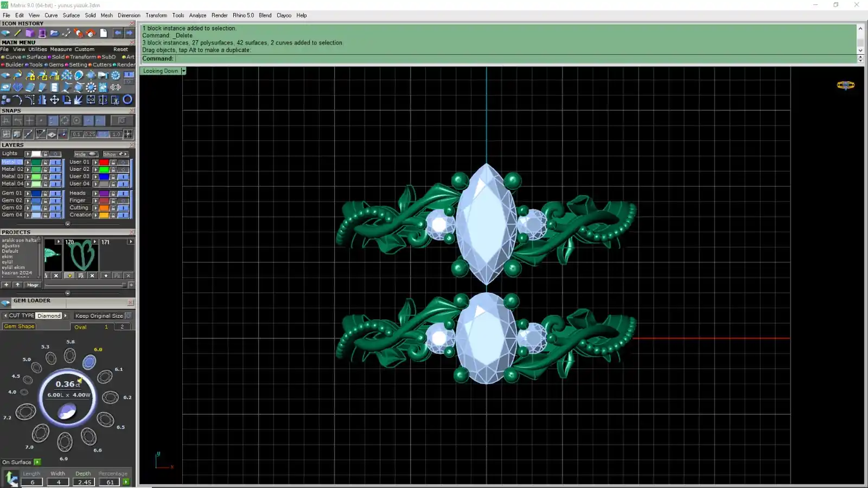Click the boxes group icon in transform row
868x488 pixels.
6,100
